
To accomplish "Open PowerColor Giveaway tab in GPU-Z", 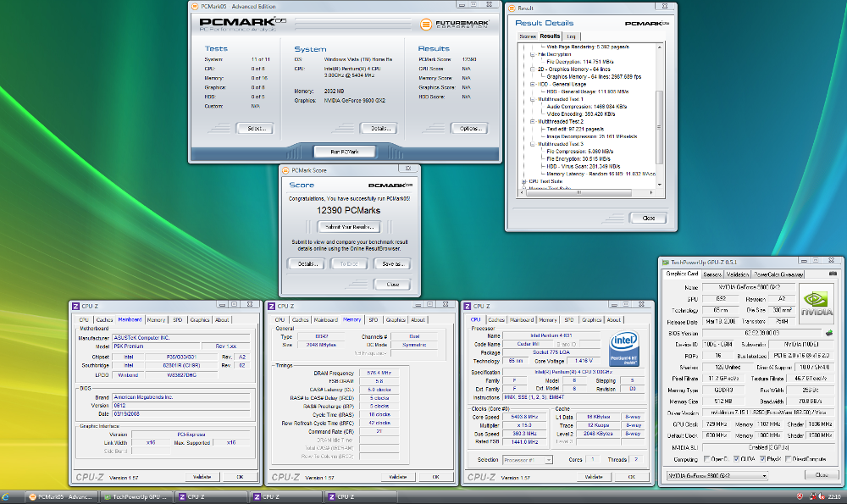I will click(x=778, y=274).
